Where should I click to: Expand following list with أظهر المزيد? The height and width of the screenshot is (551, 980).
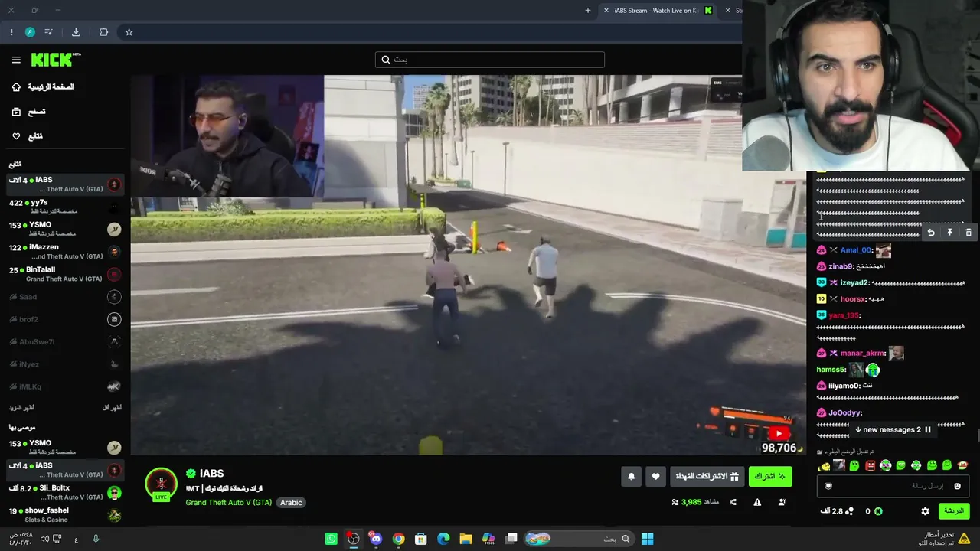point(21,408)
